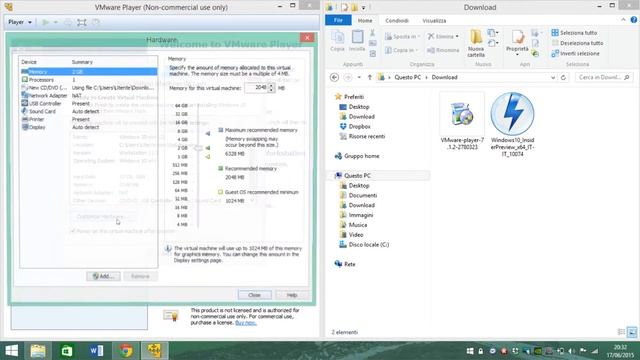Select Desktop under Preferiti
The image size is (640, 360).
(x=354, y=107)
